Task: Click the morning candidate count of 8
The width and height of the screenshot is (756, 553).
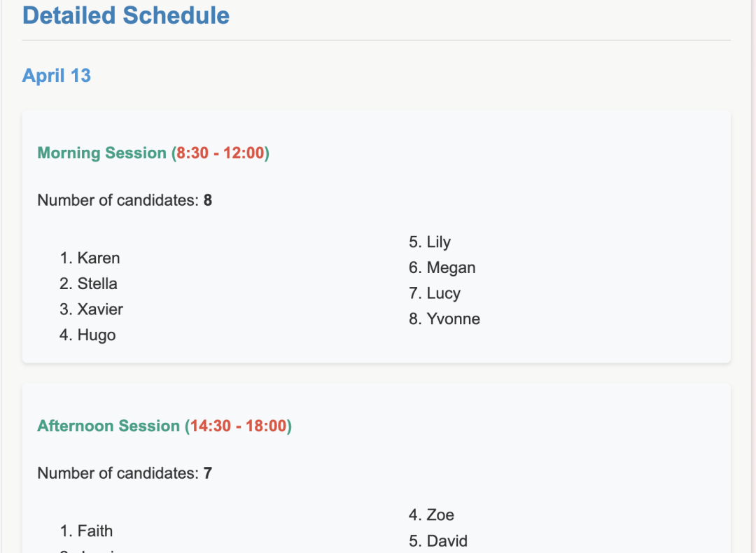Action: coord(208,200)
